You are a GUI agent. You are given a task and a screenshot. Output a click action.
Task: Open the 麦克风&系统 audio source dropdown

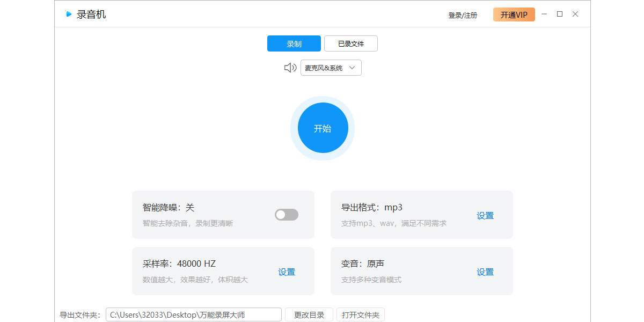tap(331, 68)
